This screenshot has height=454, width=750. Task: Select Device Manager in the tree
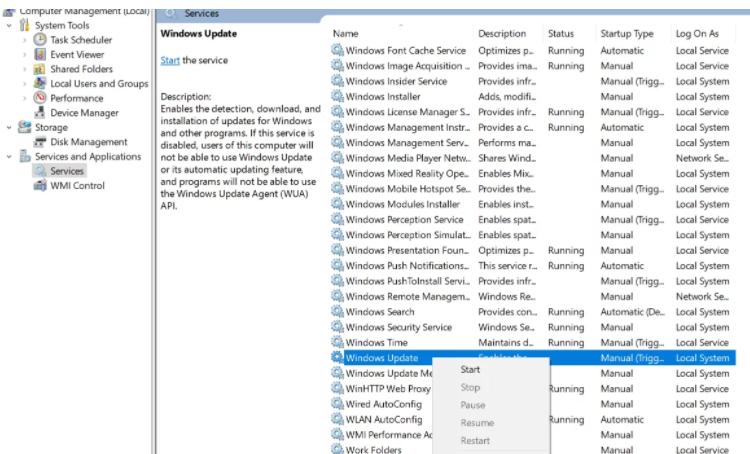[84, 113]
